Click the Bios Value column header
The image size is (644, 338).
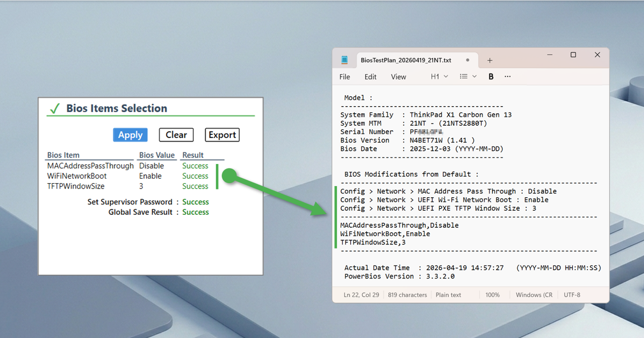tap(157, 155)
